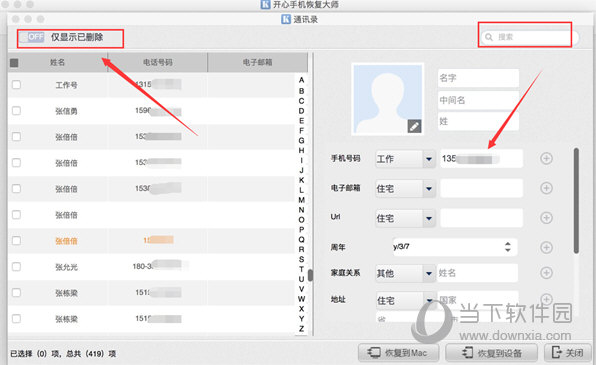Click the 中间名 middle name field
Image resolution: width=596 pixels, height=365 pixels.
pyautogui.click(x=478, y=100)
